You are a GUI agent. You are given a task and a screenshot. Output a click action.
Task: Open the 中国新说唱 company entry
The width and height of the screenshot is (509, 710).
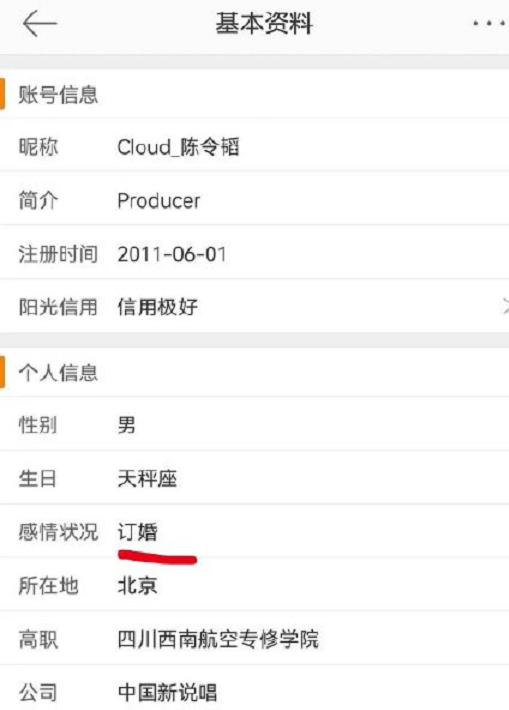(x=168, y=692)
